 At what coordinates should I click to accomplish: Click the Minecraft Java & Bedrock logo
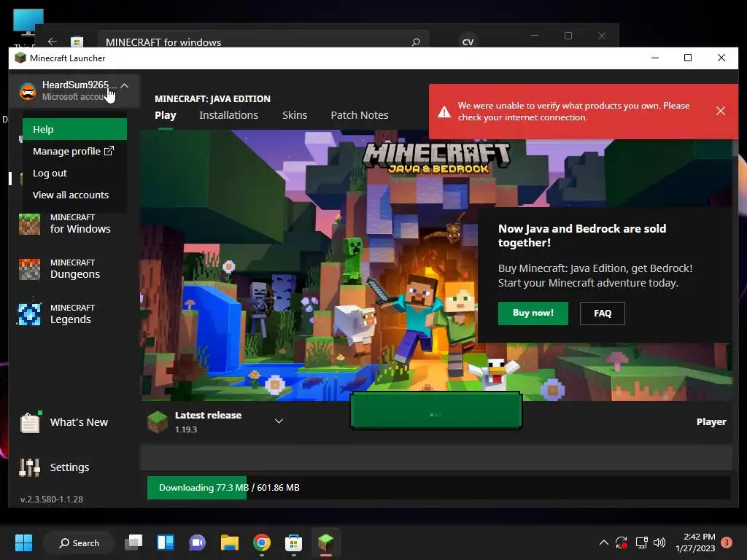click(437, 157)
